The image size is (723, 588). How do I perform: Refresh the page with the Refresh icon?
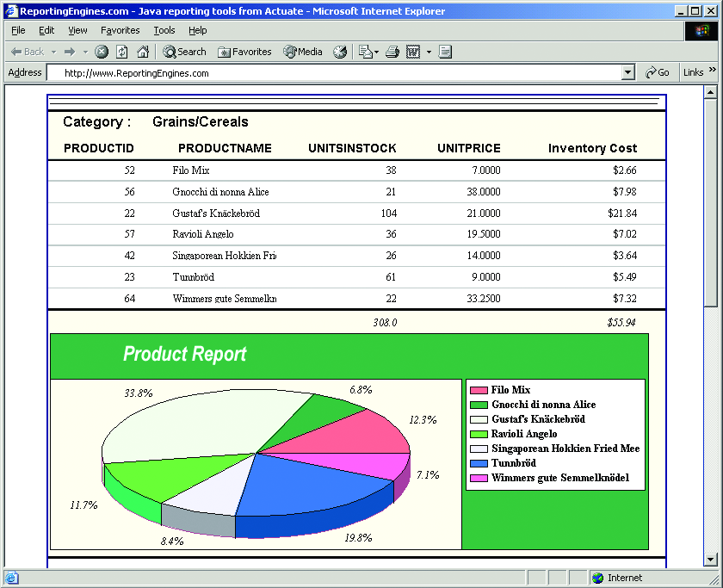(x=122, y=52)
